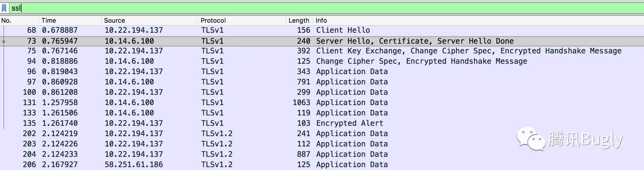This screenshot has width=644, height=170.
Task: Click the Length column header
Action: click(x=299, y=20)
